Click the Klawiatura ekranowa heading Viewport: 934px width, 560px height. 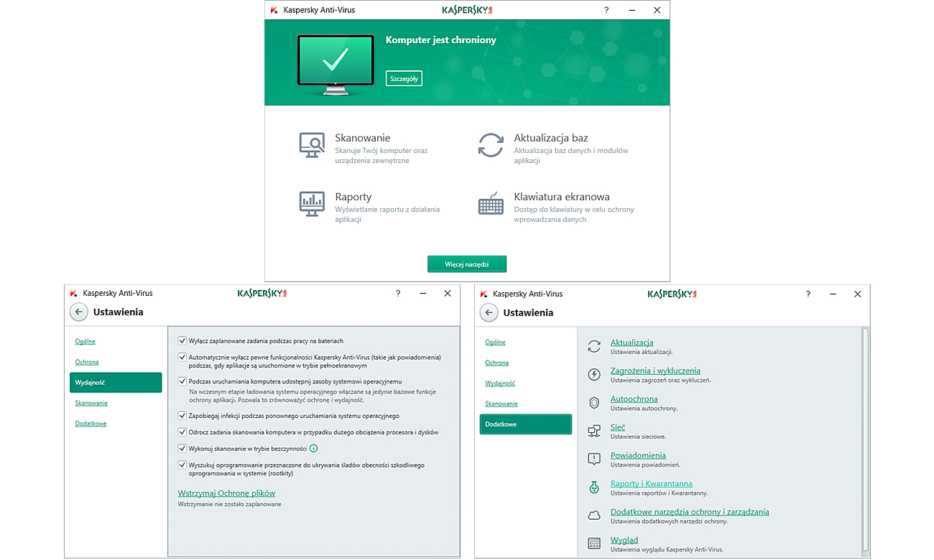click(562, 197)
